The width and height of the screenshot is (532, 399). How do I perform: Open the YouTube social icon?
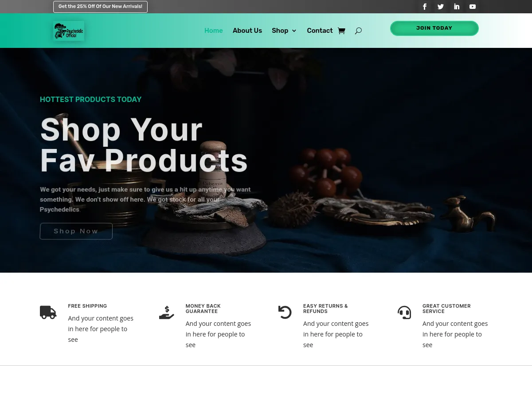pos(473,7)
